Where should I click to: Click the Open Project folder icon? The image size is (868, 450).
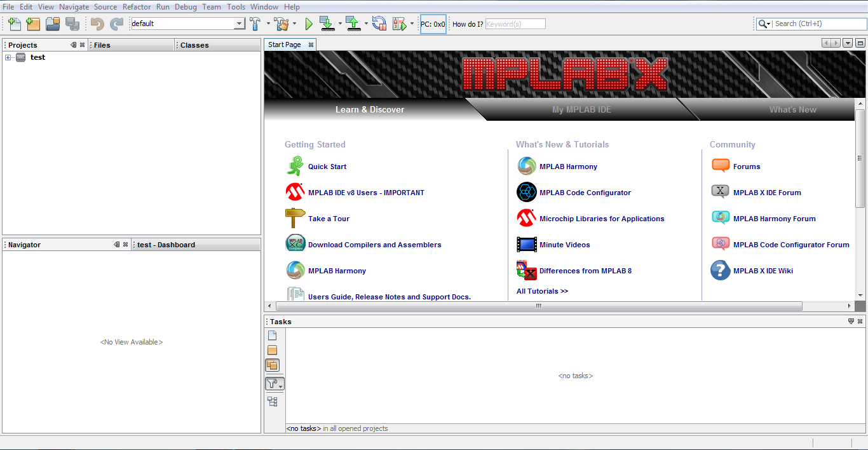click(53, 24)
